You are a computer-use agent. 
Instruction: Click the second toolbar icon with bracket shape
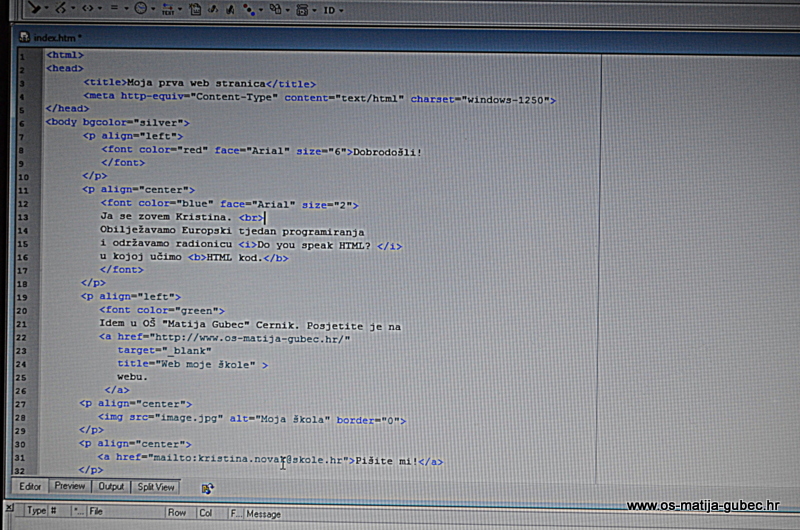(61, 8)
